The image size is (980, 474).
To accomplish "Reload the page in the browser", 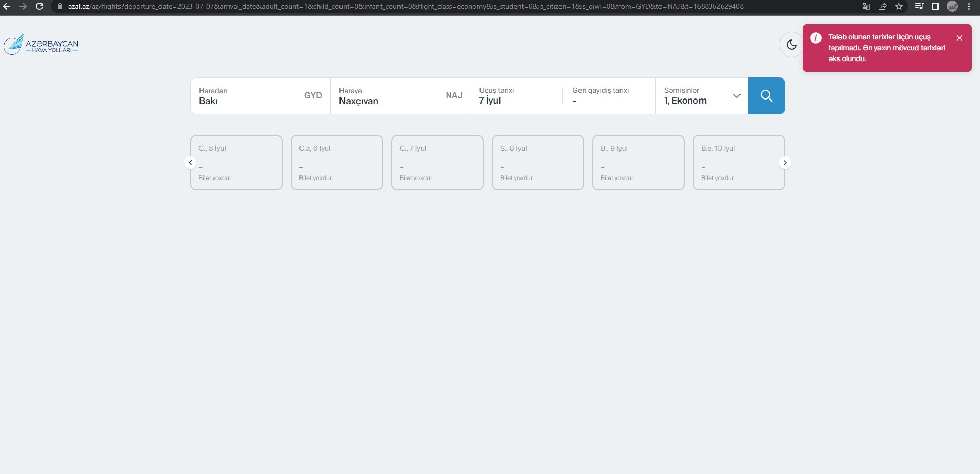I will pos(39,7).
